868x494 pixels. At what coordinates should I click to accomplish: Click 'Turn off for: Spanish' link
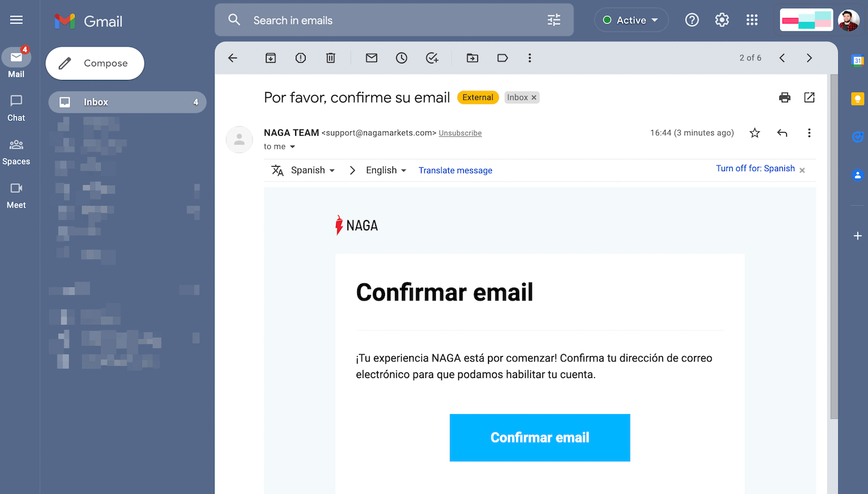pos(755,169)
